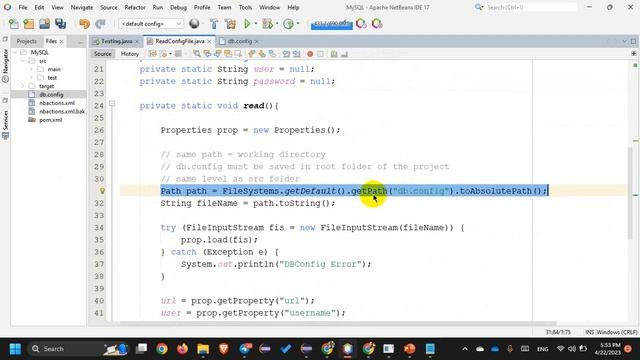Open Chrome from the taskbar
Screen dimensions: 640x360
coord(162,349)
